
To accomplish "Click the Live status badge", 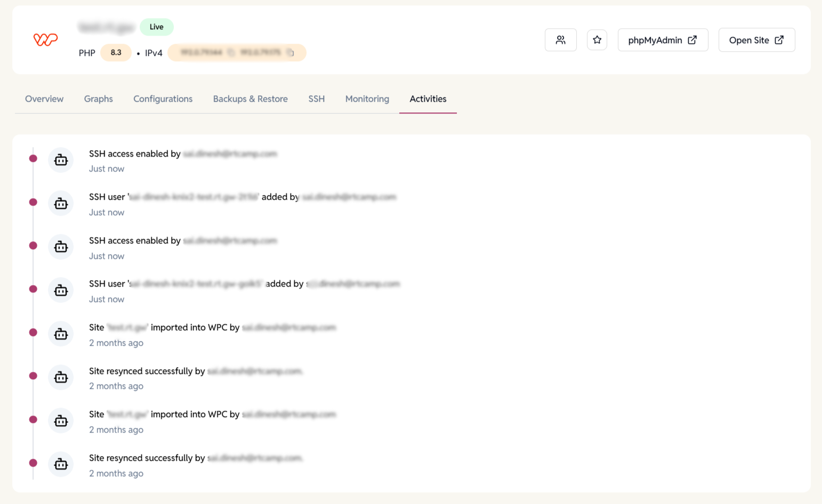I will coord(156,27).
